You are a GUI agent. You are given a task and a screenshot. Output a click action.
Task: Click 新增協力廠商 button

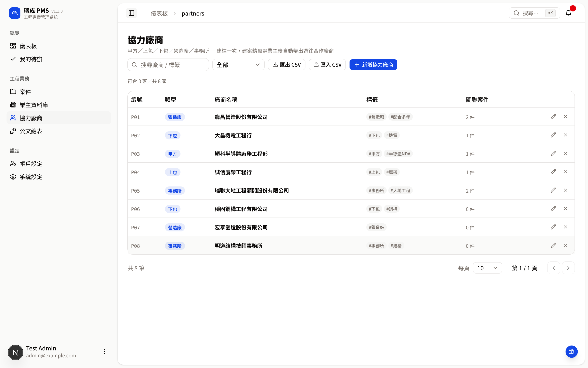point(373,65)
